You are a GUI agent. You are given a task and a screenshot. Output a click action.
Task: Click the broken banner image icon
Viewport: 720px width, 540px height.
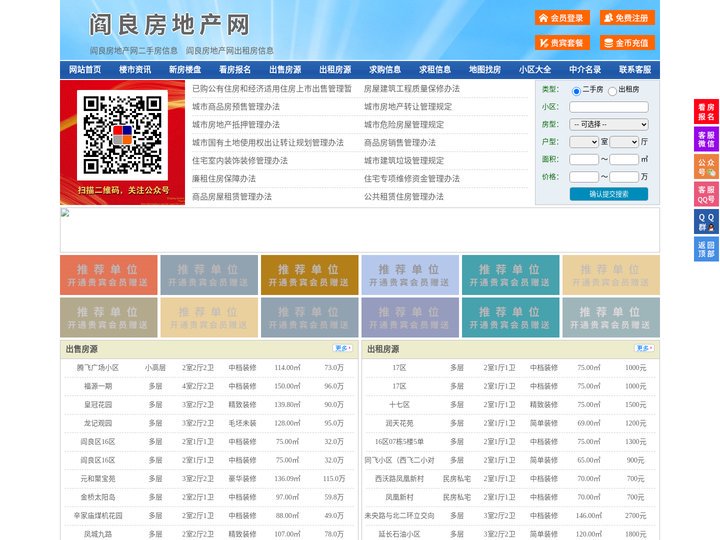pyautogui.click(x=65, y=213)
